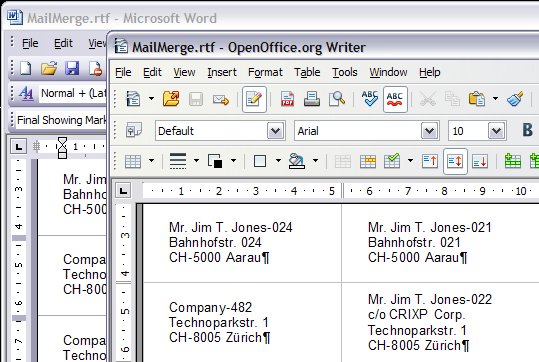
Task: Select Center (vertical) cell alignment
Action: tap(455, 161)
